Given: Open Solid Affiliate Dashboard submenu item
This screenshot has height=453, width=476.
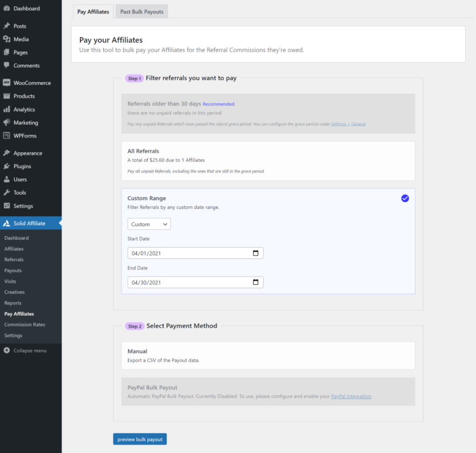Looking at the screenshot, I should (16, 238).
